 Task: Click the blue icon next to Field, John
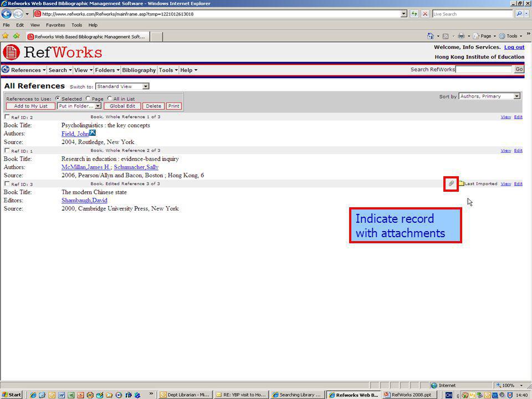click(93, 132)
